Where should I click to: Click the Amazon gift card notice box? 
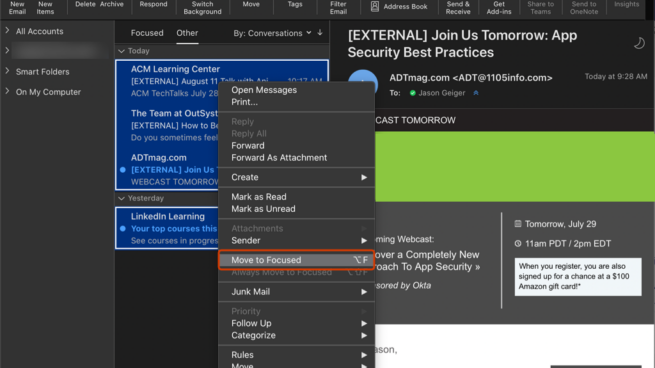coord(578,277)
